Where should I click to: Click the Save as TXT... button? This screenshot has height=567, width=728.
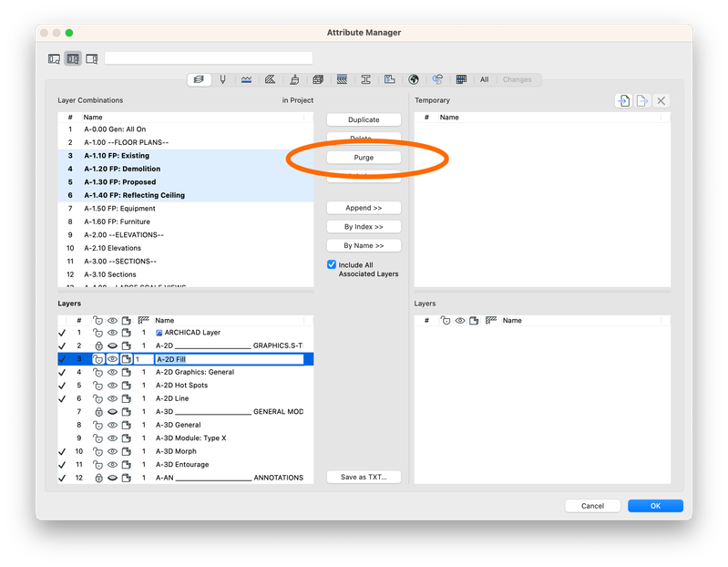(364, 477)
